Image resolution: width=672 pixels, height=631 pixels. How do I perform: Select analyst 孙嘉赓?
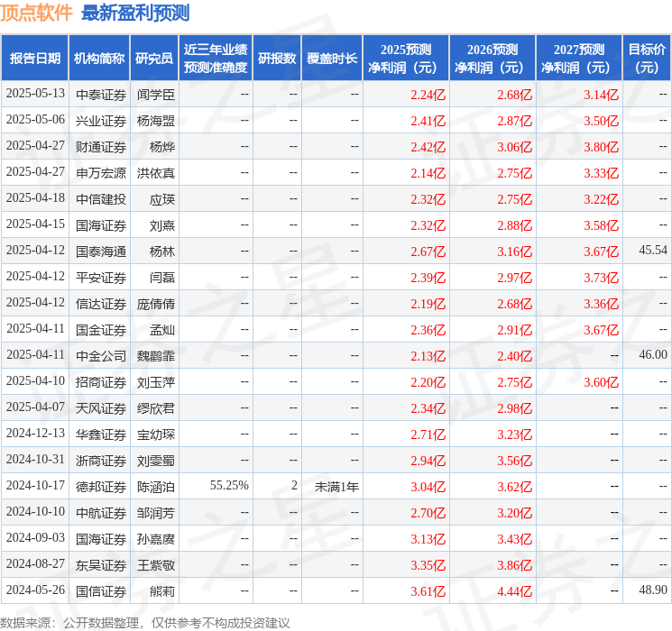(155, 539)
